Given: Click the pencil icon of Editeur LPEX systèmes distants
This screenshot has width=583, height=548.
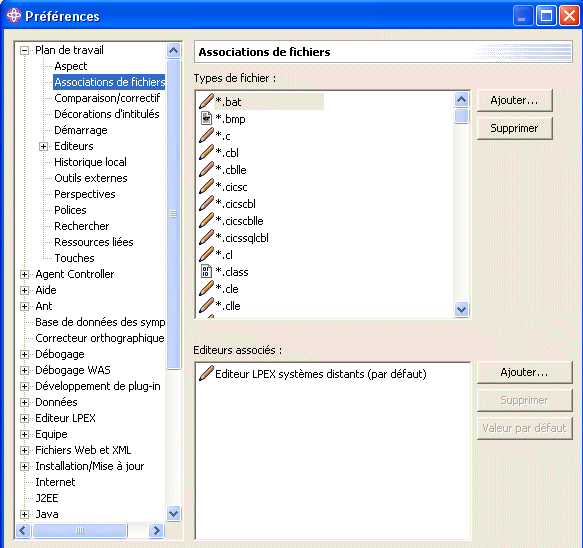Looking at the screenshot, I should [x=206, y=373].
